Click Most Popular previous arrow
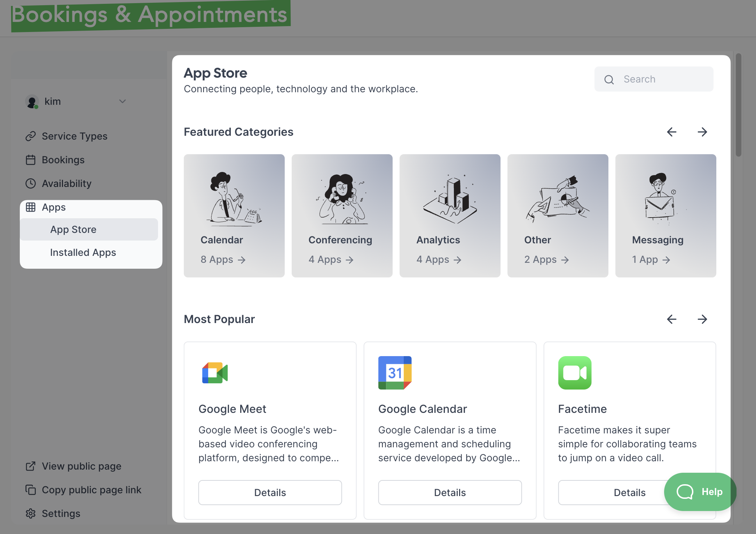756x534 pixels. (x=672, y=319)
